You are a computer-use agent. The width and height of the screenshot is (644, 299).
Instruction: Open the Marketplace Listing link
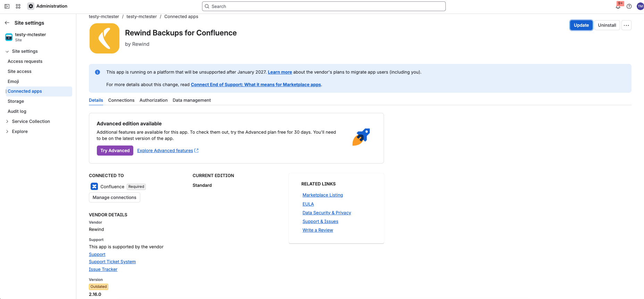tap(323, 195)
